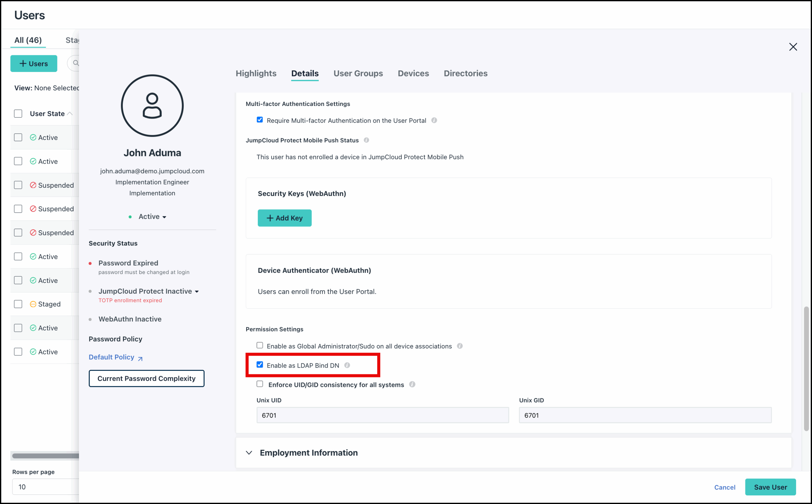This screenshot has height=504, width=812.
Task: Click info icon beside Require Multi-factor Authentication
Action: (x=434, y=120)
